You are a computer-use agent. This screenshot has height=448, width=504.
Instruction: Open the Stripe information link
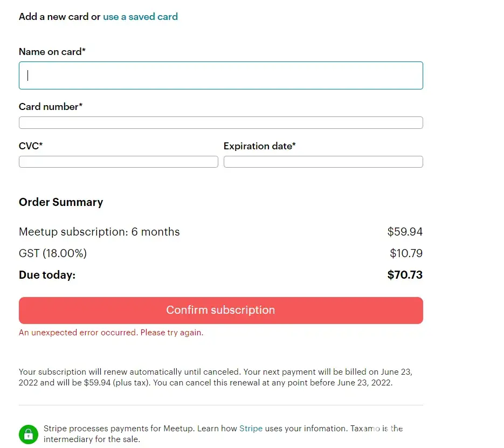(251, 429)
